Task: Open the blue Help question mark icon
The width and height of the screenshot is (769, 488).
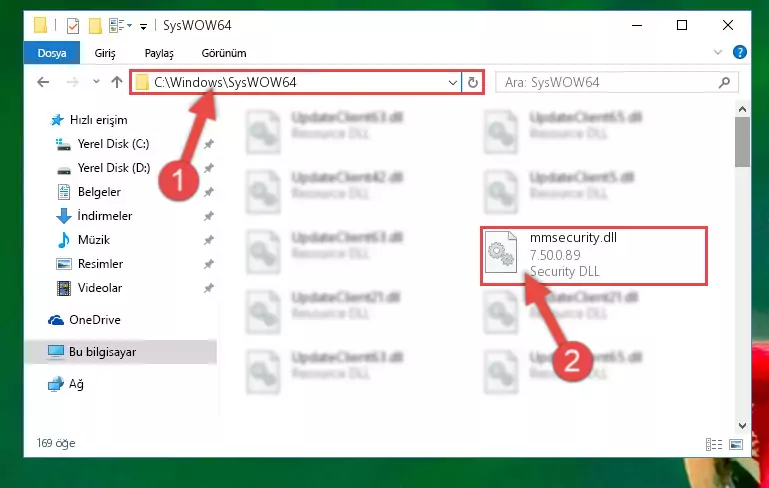Action: pos(740,52)
